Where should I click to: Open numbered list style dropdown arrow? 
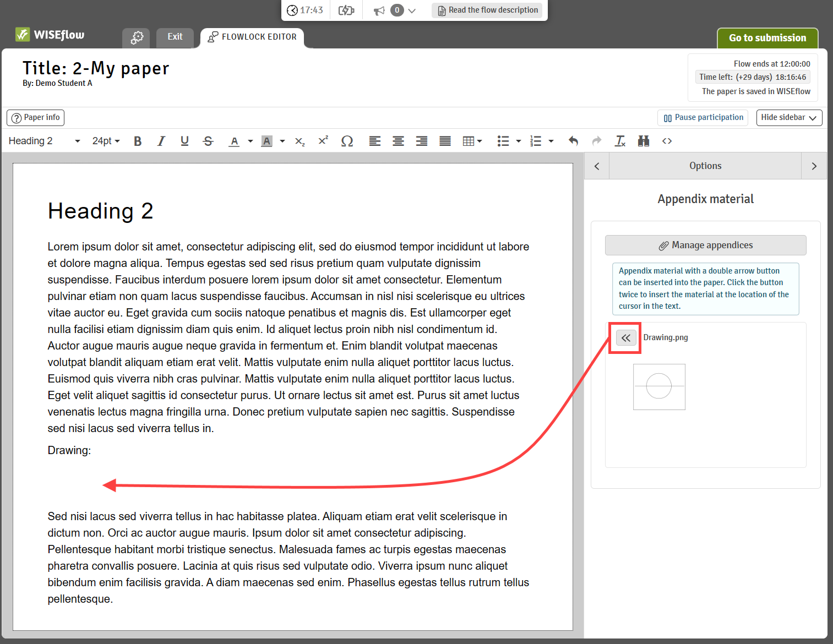pos(551,141)
